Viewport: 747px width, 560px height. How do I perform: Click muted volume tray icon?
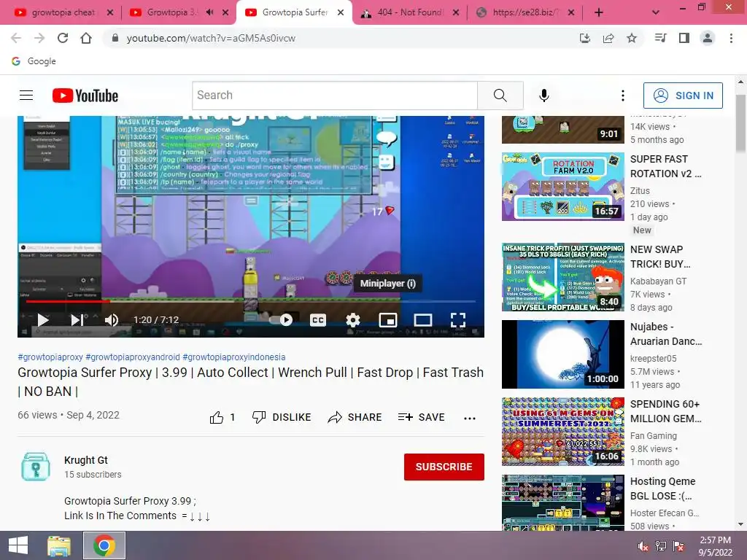tap(643, 546)
